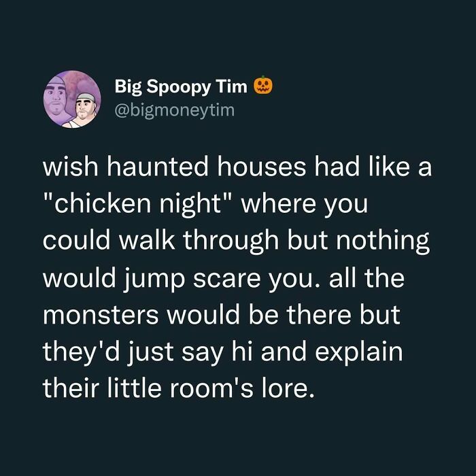Click the large purple face in avatar

55,97
